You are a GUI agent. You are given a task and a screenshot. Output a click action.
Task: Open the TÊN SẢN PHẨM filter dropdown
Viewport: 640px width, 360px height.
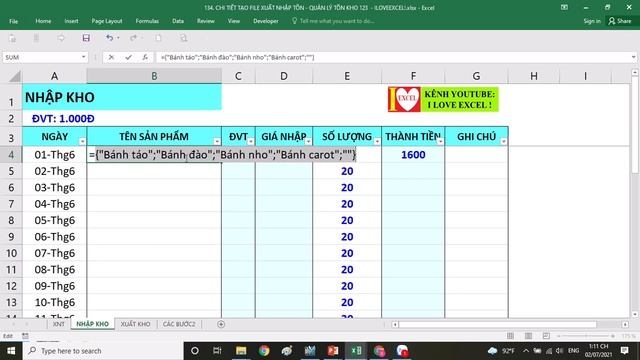pyautogui.click(x=217, y=141)
